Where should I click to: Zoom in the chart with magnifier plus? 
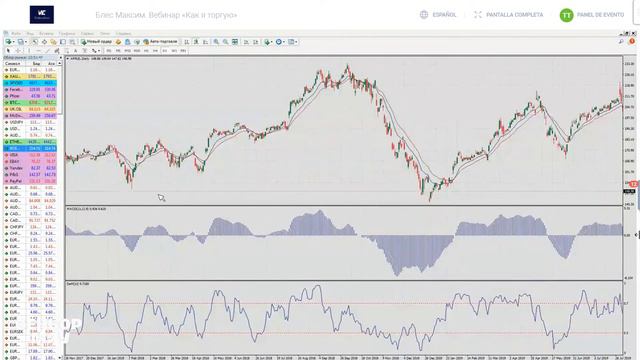(x=216, y=42)
